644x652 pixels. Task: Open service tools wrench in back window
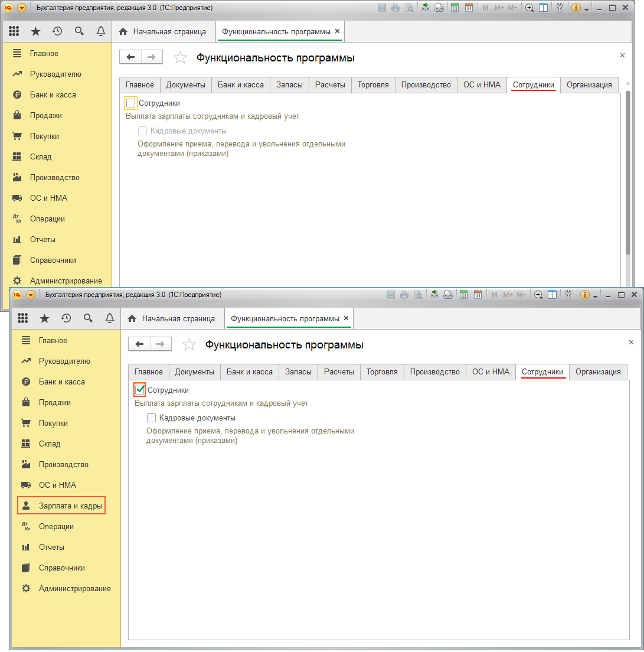tap(560, 8)
